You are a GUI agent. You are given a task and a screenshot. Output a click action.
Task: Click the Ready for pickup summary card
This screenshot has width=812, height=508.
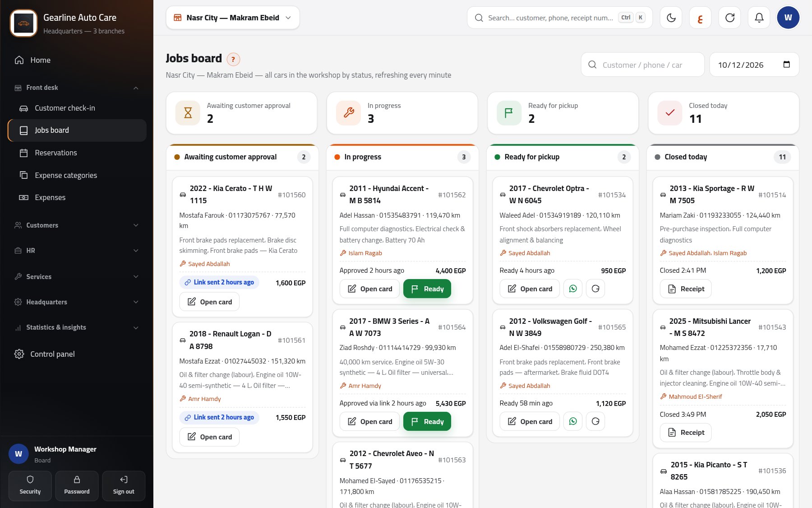tap(563, 113)
